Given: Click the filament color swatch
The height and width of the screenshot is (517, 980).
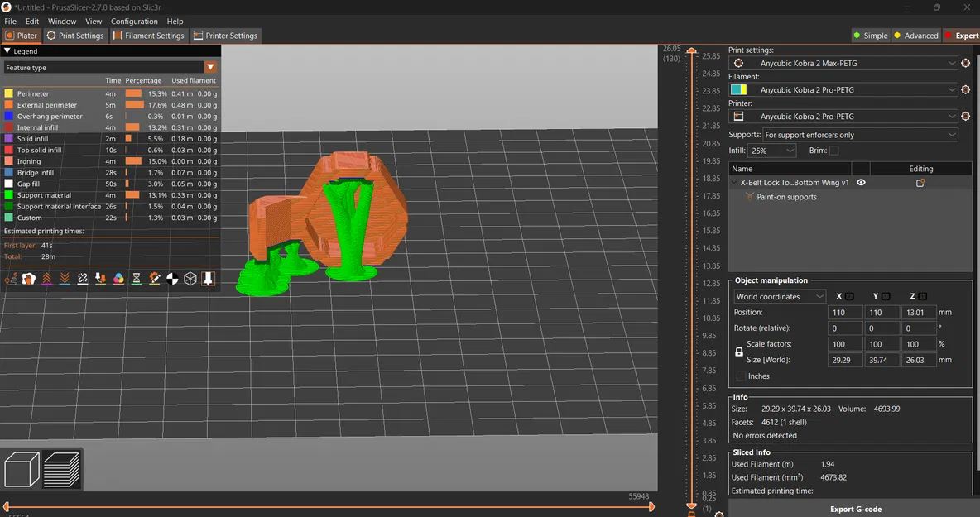Looking at the screenshot, I should click(x=739, y=90).
